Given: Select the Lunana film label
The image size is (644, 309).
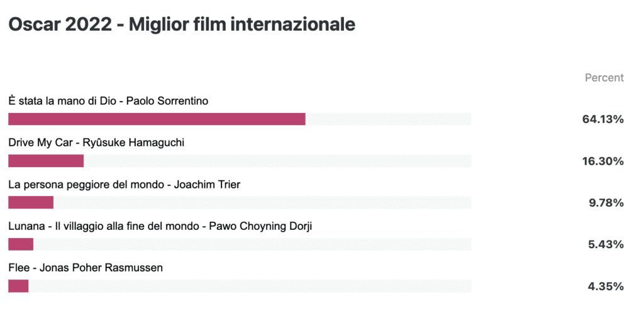Looking at the screenshot, I should pos(160,226).
